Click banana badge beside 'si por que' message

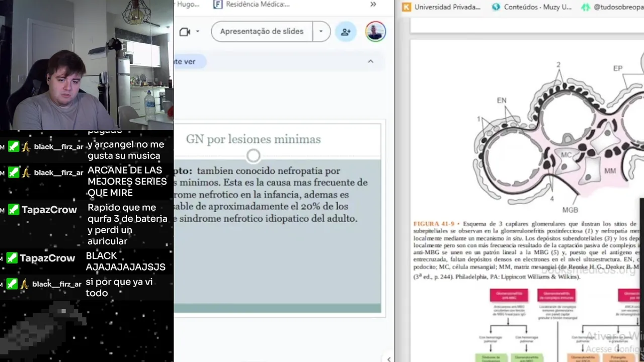[x=24, y=284]
